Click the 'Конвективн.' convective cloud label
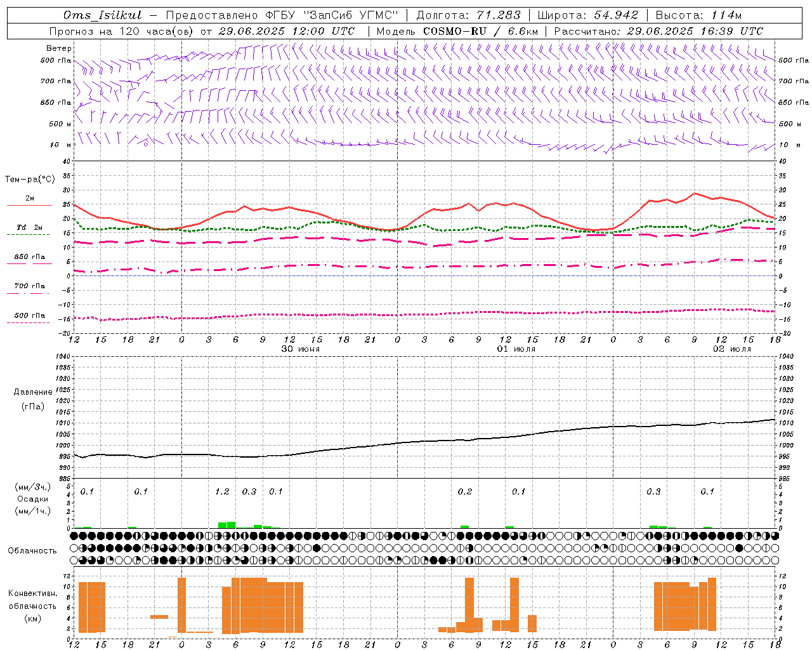 pyautogui.click(x=32, y=593)
